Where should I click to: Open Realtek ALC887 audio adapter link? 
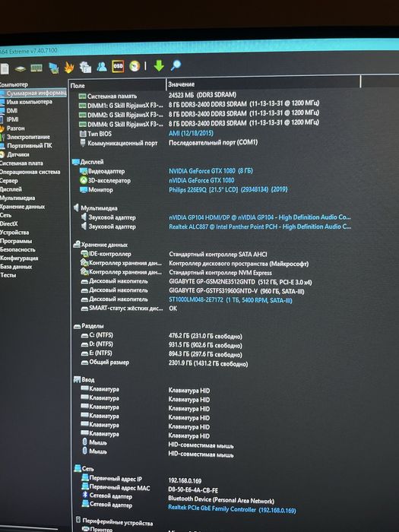click(260, 226)
